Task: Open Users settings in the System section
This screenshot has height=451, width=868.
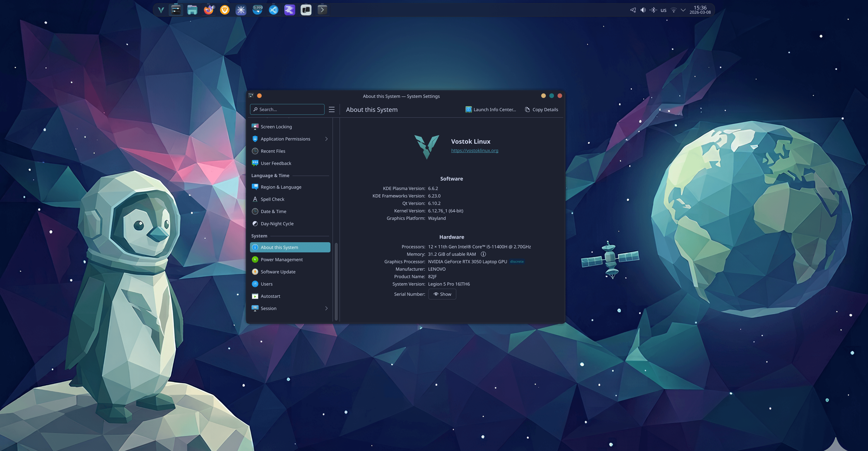Action: (x=266, y=284)
